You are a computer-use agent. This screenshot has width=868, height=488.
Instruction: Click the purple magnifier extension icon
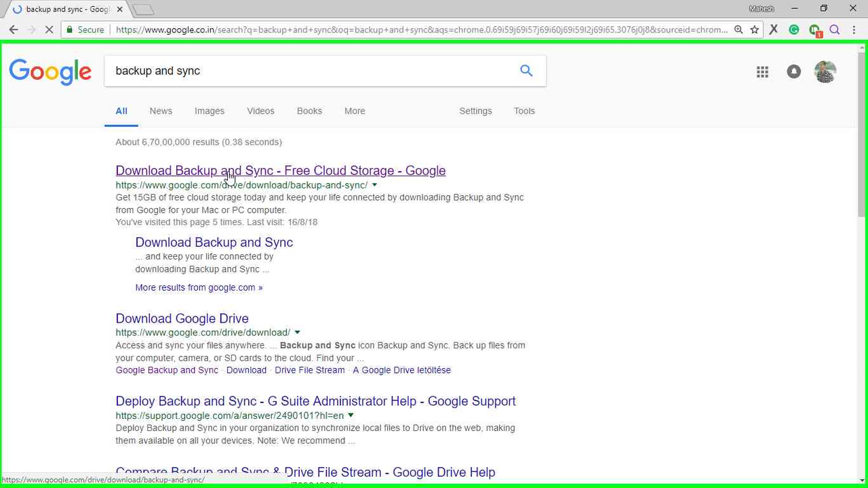[835, 30]
